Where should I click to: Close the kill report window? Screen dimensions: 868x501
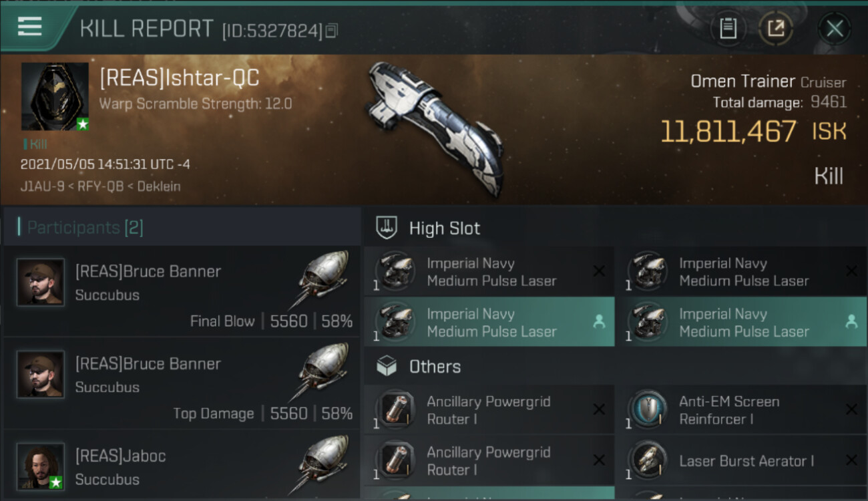(x=835, y=29)
